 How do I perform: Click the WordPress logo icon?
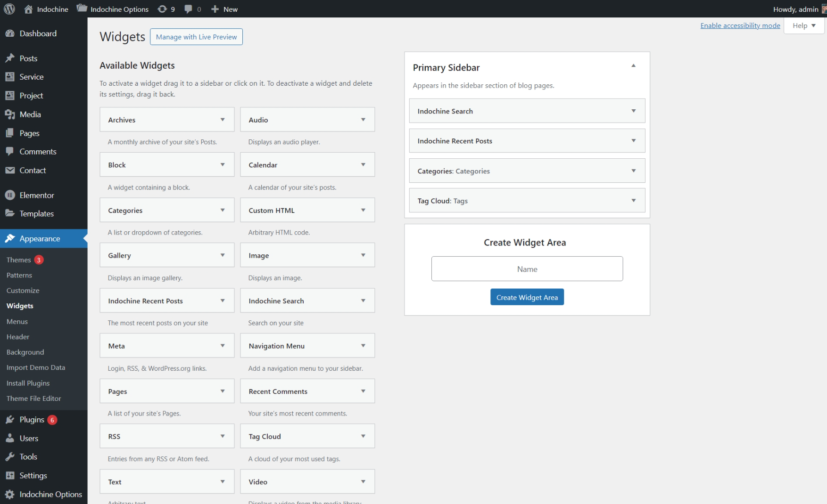click(x=9, y=9)
